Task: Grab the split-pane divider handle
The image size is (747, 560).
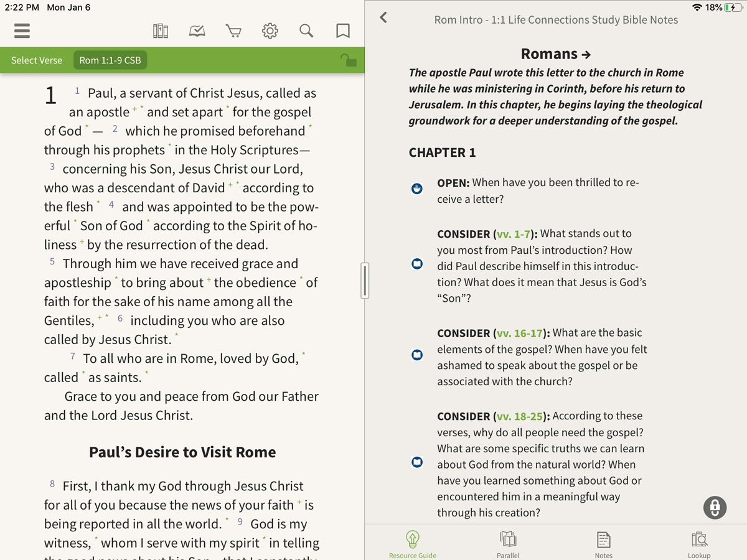Action: pyautogui.click(x=365, y=280)
